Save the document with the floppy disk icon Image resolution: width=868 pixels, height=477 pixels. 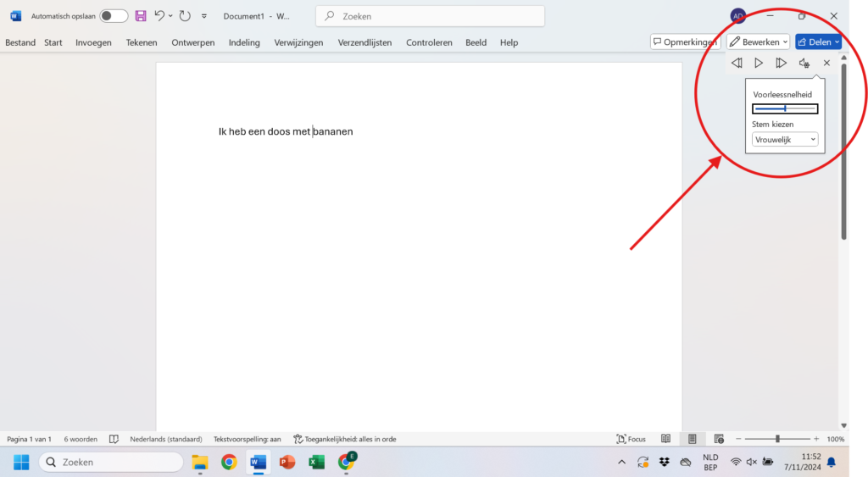(x=141, y=16)
